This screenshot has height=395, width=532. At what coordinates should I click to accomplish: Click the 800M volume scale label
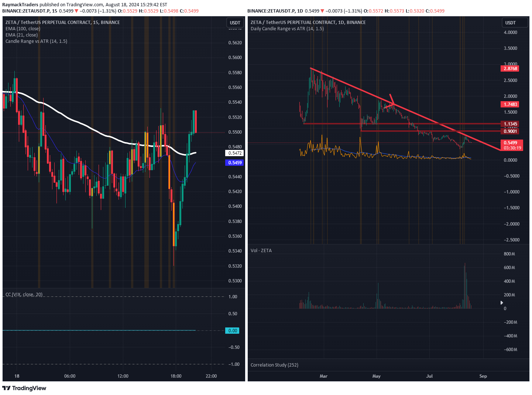pos(509,254)
